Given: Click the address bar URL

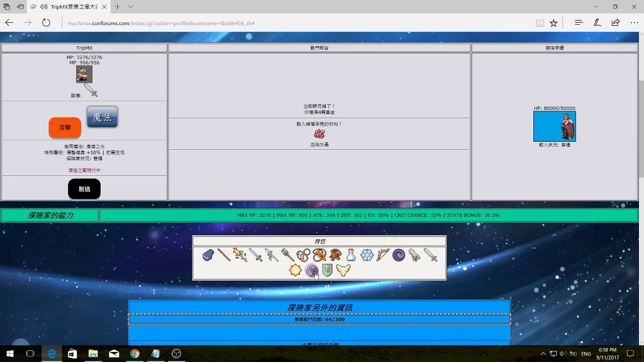Looking at the screenshot, I should point(161,23).
